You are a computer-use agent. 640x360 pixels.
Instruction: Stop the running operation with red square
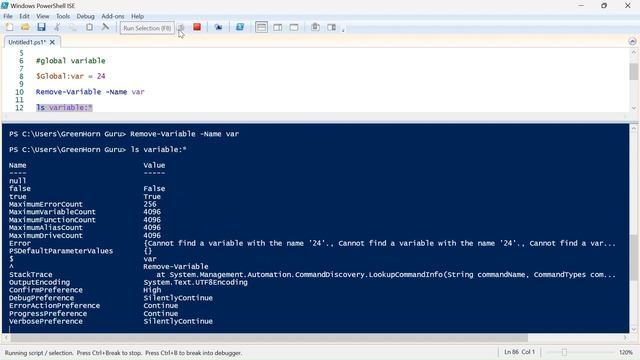pos(197,27)
